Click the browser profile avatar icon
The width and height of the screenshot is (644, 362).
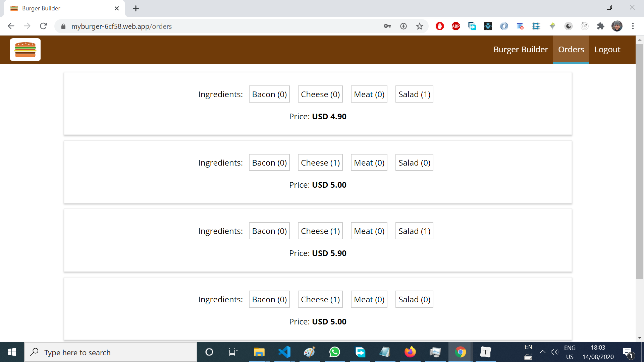(x=618, y=26)
